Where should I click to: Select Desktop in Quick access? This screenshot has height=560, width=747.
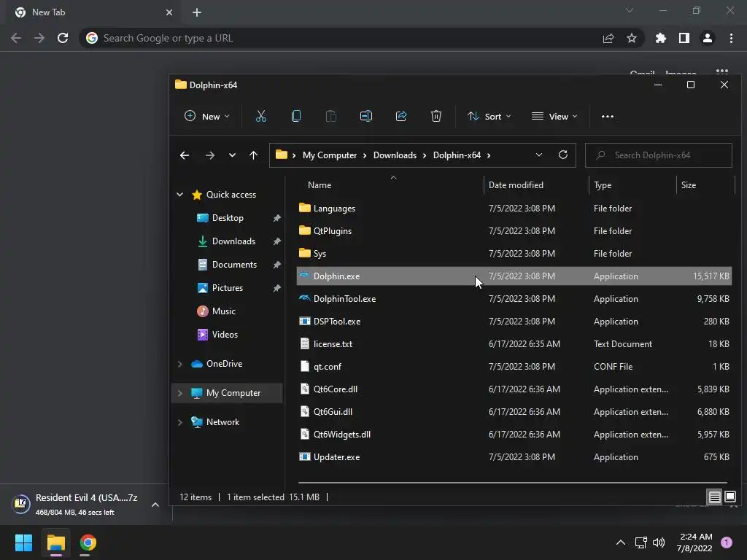click(228, 218)
